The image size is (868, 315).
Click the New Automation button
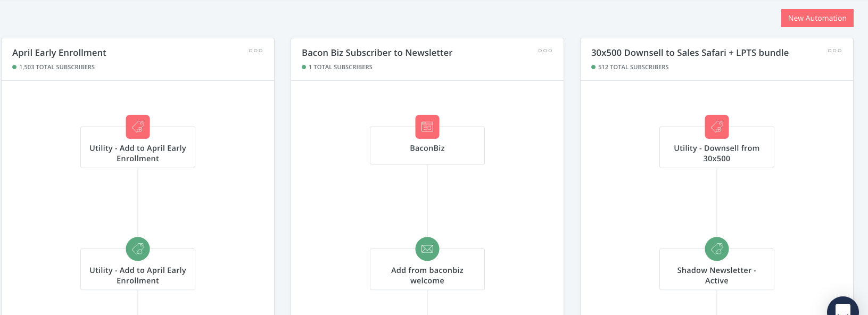coord(817,18)
